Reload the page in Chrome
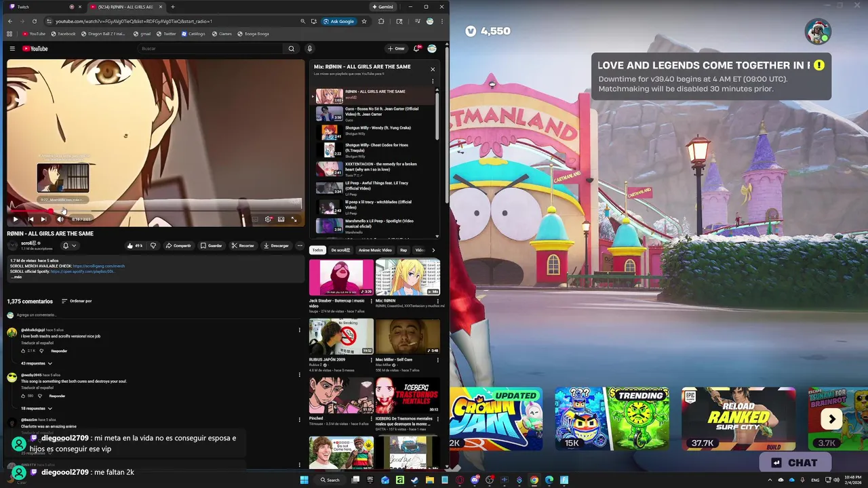Screen dimensions: 868x488 [x=34, y=21]
